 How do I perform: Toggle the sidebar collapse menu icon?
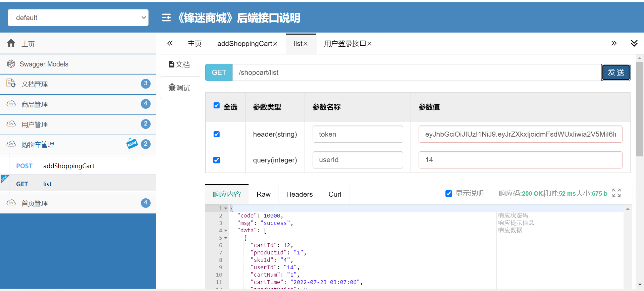coord(166,18)
